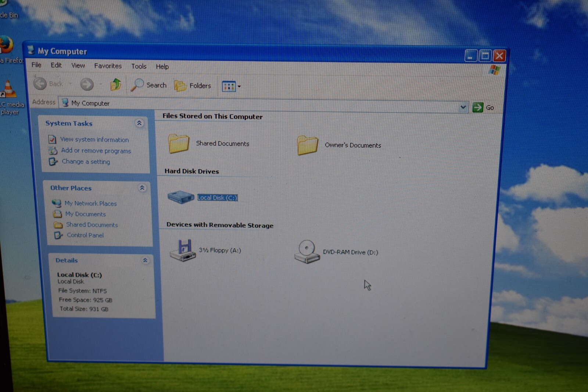Click the 3½ Floppy (A:) label
Viewport: 588px width, 392px height.
tap(220, 250)
